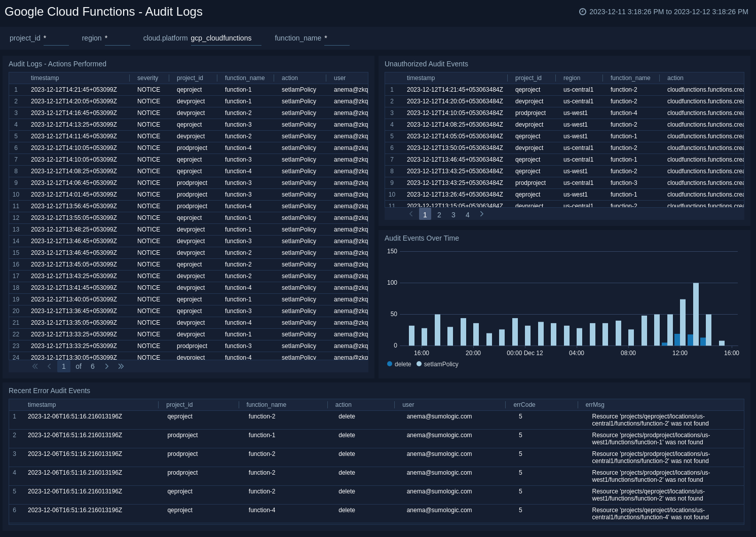The width and height of the screenshot is (756, 537).
Task: Go to next page in Actions Performed table
Action: pyautogui.click(x=106, y=366)
